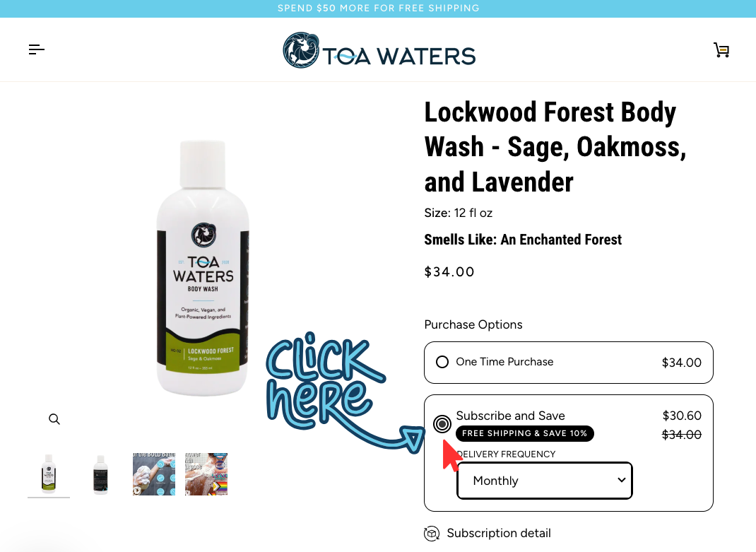
Task: Click the free shipping announcement banner
Action: point(378,8)
